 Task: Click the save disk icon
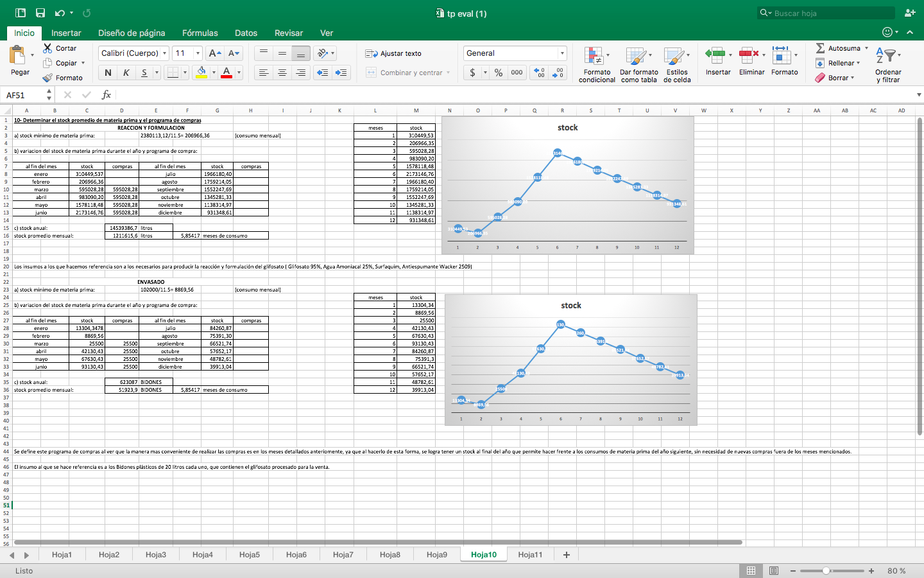40,13
